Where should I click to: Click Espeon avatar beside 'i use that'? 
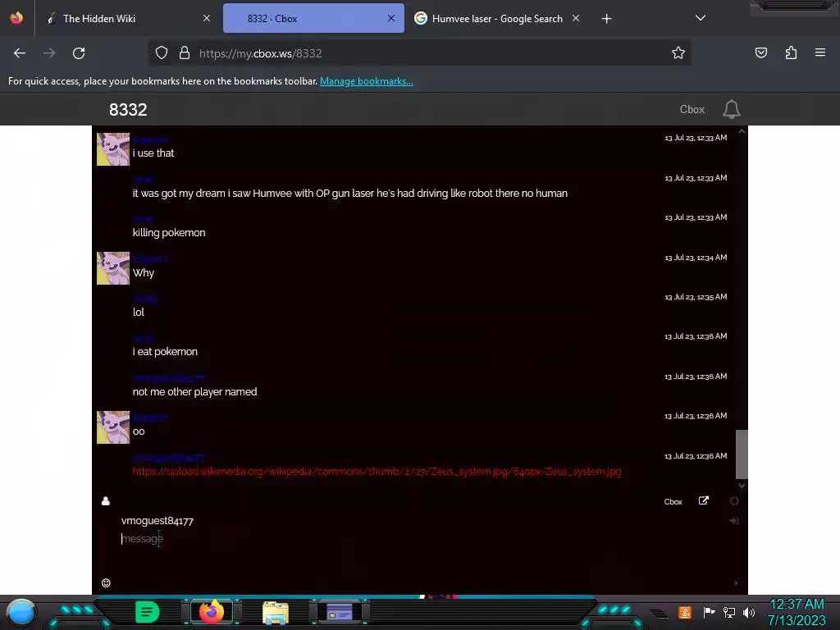pos(113,149)
